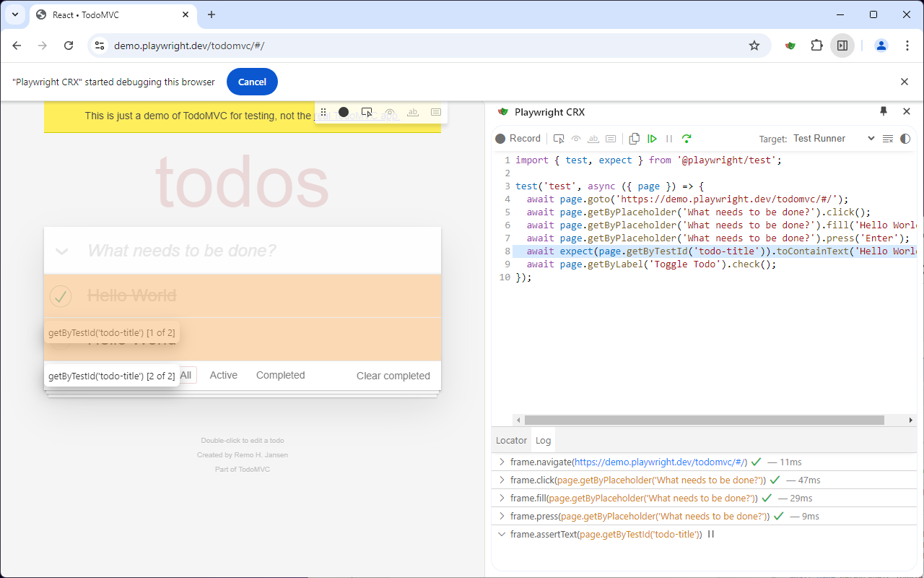The height and width of the screenshot is (578, 924).
Task: Click the Step over icon
Action: [687, 139]
